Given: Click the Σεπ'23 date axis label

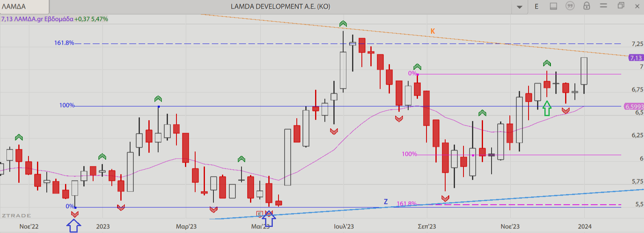Looking at the screenshot, I should [x=427, y=227].
